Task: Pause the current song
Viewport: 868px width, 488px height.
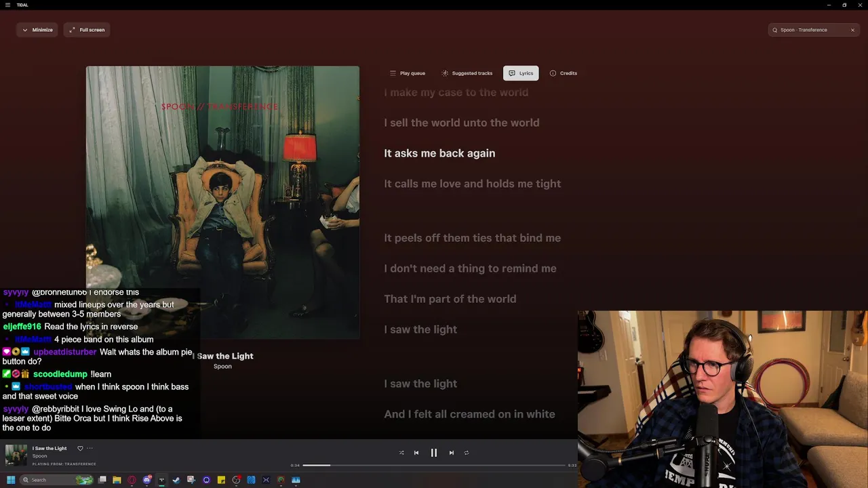Action: point(434,453)
